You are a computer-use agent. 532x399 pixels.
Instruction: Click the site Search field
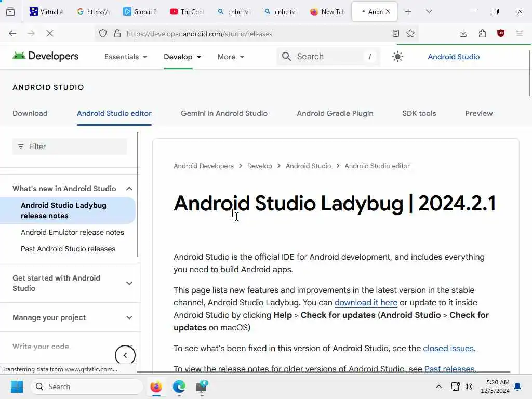[328, 56]
